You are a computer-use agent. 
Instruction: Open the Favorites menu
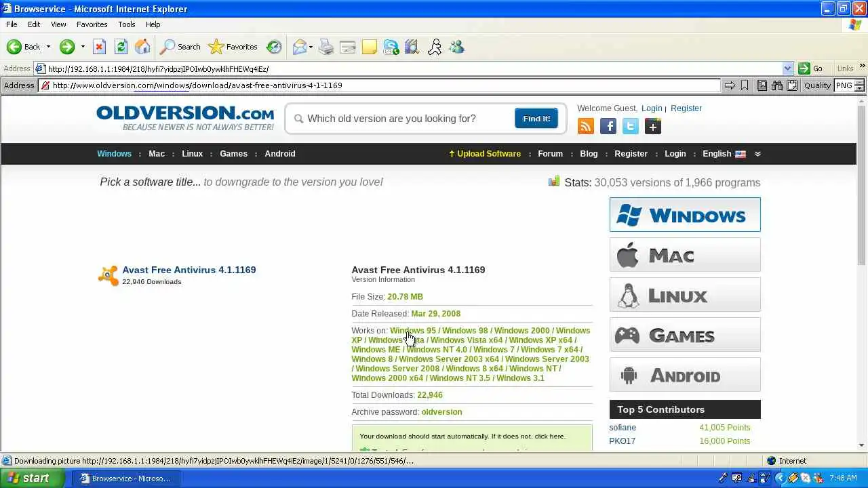click(x=92, y=24)
